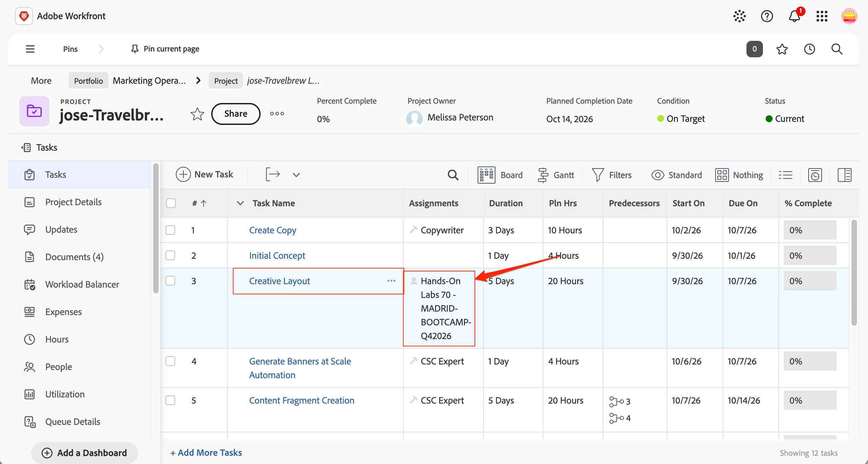The width and height of the screenshot is (868, 464).
Task: Select the Initial Concept task checkbox
Action: pos(170,255)
